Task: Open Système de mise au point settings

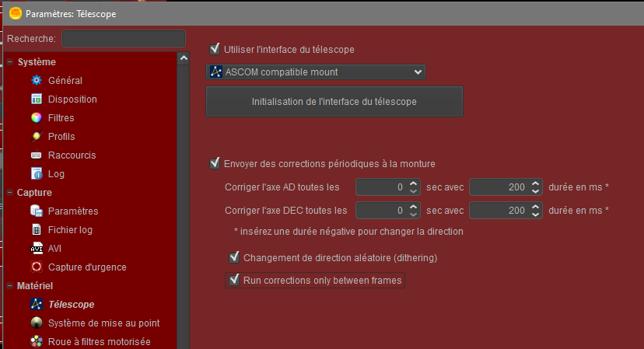Action: point(103,323)
